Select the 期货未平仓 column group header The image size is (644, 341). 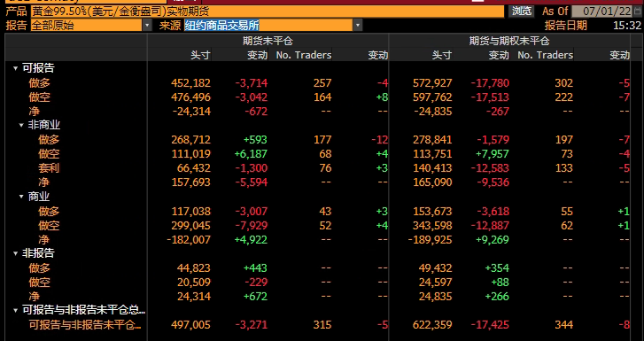[268, 41]
